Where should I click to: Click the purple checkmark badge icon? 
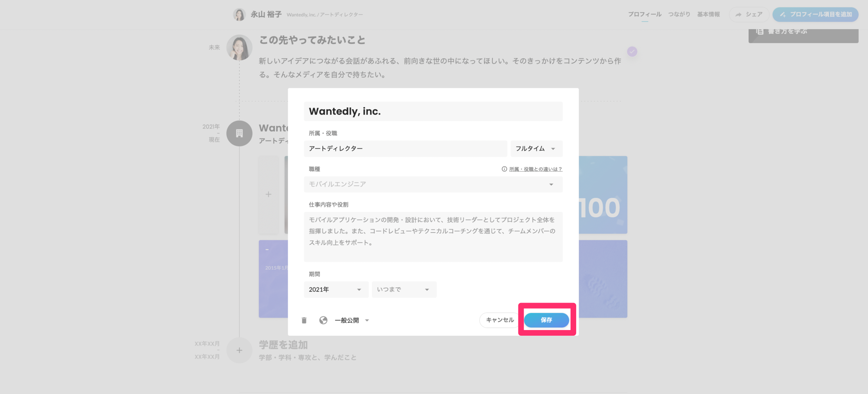coord(632,52)
